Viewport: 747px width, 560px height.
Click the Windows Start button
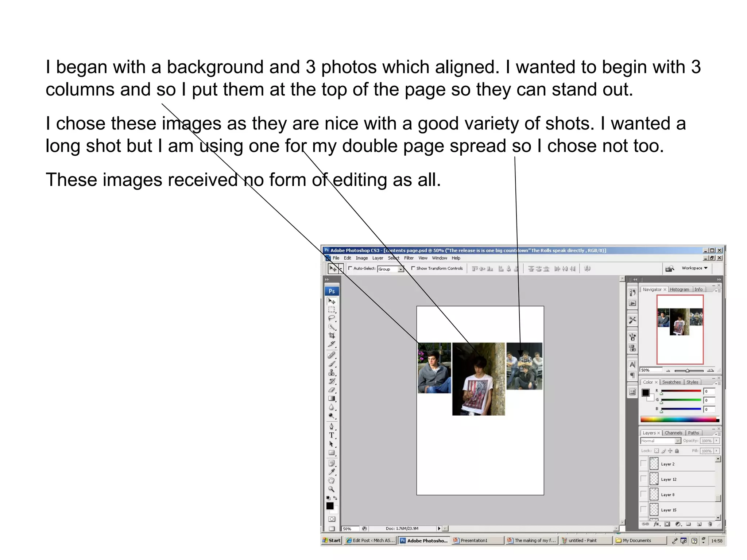coord(332,541)
